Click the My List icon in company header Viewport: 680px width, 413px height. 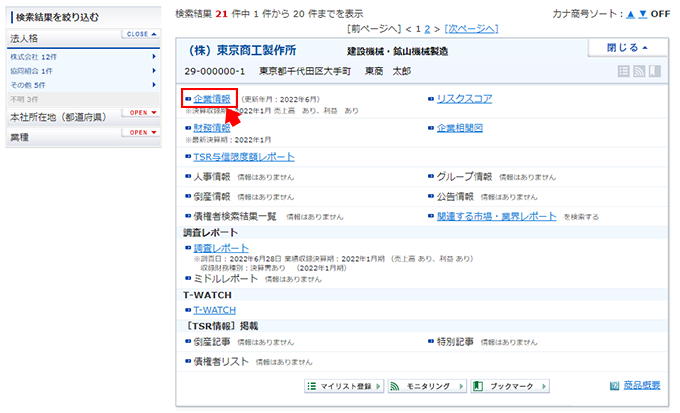[623, 72]
